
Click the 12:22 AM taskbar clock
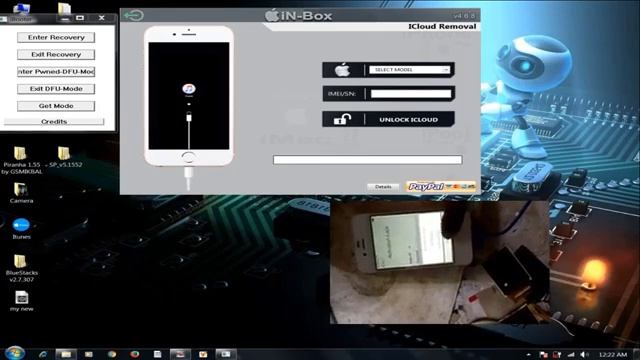point(613,354)
